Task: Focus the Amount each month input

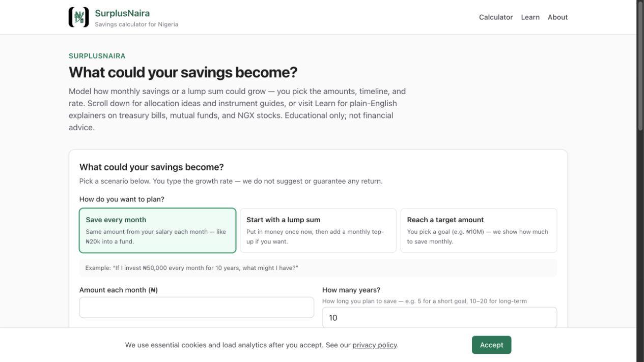Action: coord(197,308)
